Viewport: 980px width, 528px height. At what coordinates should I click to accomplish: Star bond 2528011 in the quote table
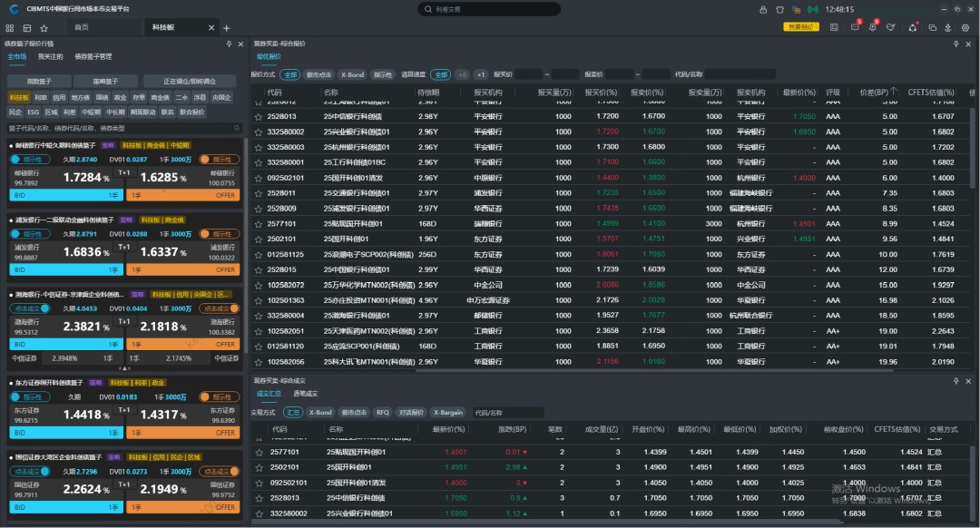click(258, 193)
